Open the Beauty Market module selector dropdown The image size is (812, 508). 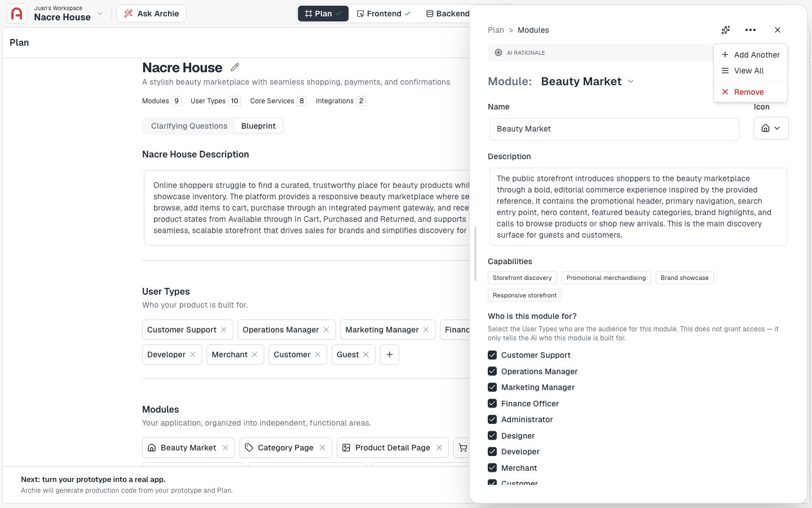630,81
